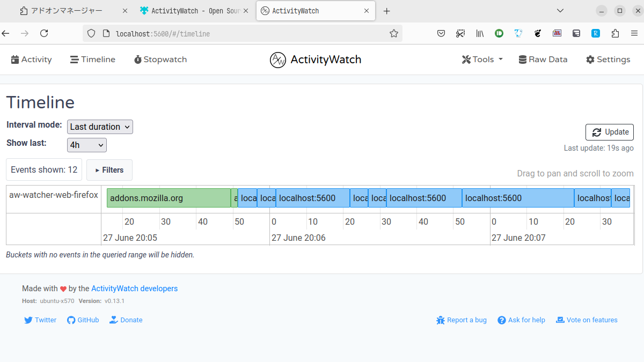Click the puzzle-piece extensions icon
Image resolution: width=644 pixels, height=362 pixels.
pos(615,33)
